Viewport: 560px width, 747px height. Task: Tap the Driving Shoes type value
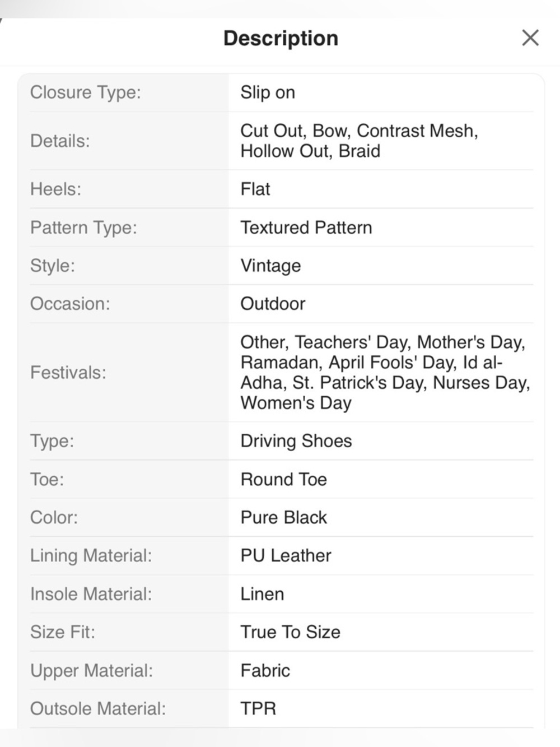[296, 441]
